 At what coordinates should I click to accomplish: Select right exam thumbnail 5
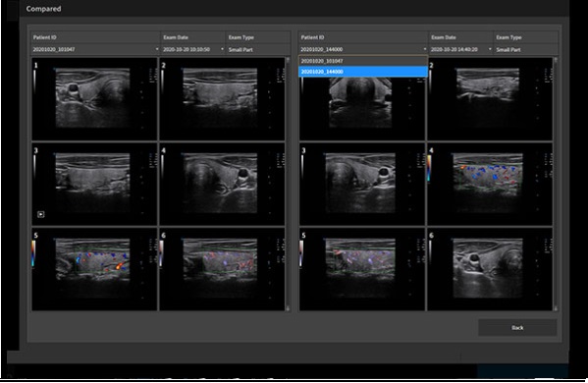[x=362, y=269]
